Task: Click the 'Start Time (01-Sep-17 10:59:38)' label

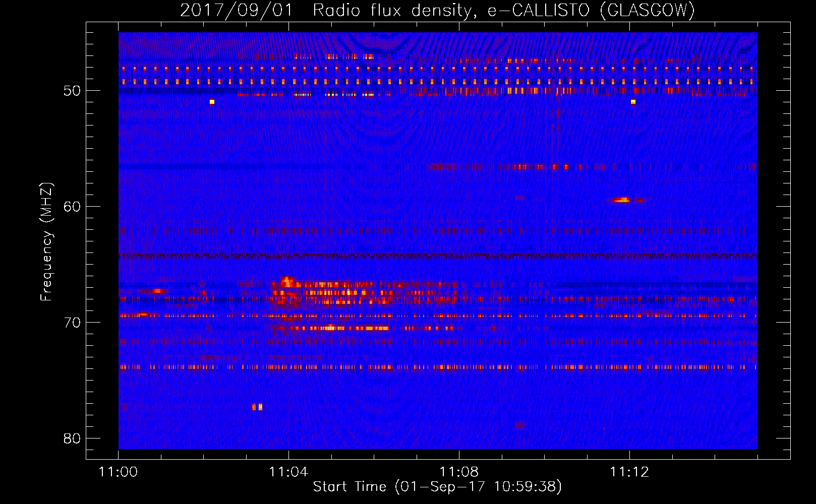Action: 437,487
